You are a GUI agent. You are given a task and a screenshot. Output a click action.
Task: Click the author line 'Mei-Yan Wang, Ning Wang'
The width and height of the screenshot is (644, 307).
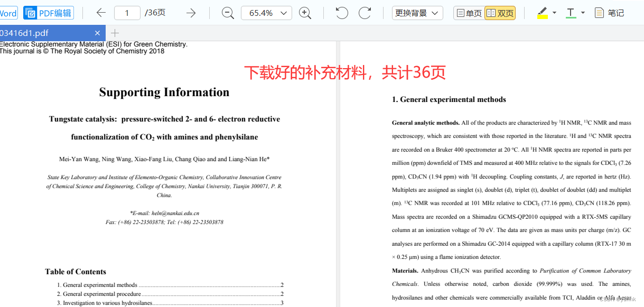164,159
